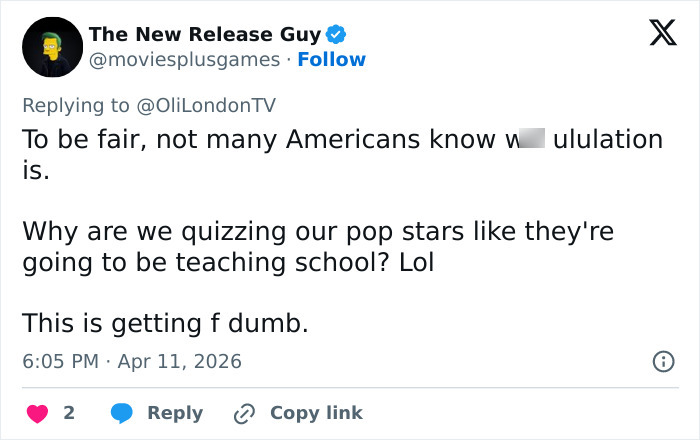Select the Copy link text

(316, 413)
